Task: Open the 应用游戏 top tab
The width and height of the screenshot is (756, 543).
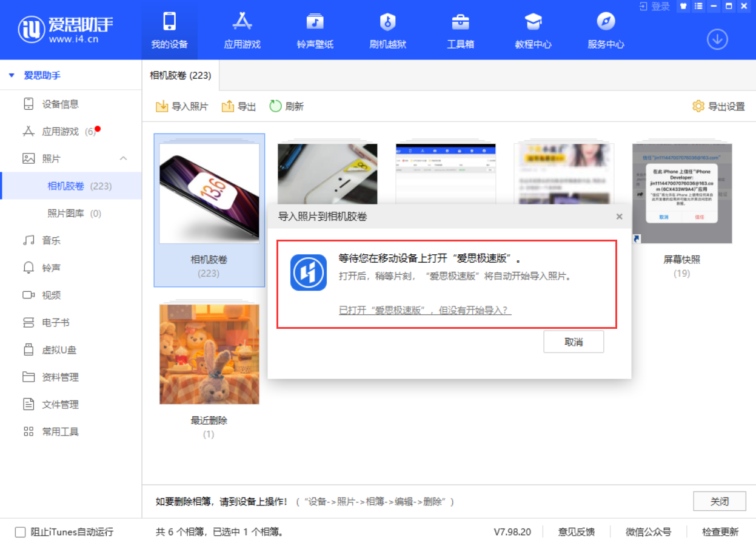Action: 243,30
